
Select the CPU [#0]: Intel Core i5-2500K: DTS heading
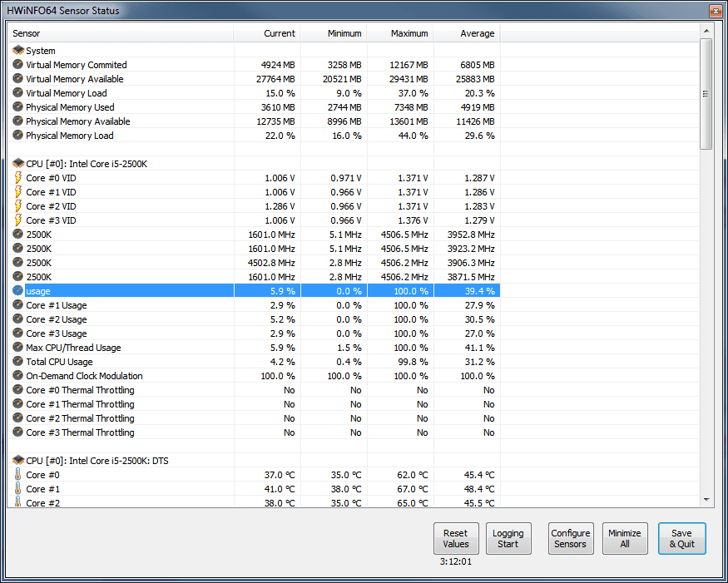tap(97, 461)
